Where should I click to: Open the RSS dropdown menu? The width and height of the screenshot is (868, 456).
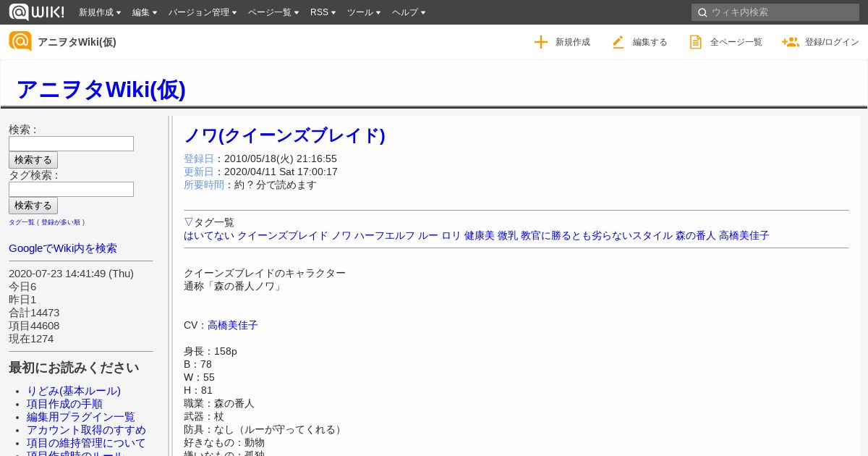pos(323,12)
